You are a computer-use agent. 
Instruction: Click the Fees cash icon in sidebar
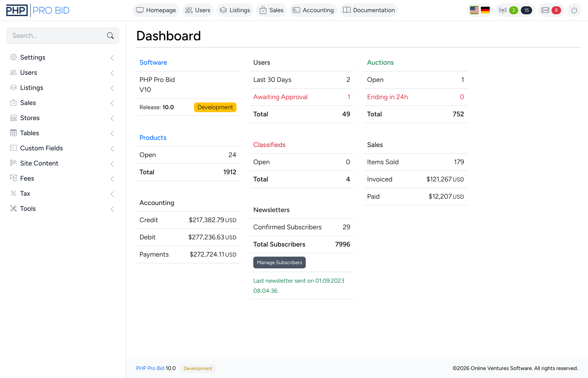13,178
